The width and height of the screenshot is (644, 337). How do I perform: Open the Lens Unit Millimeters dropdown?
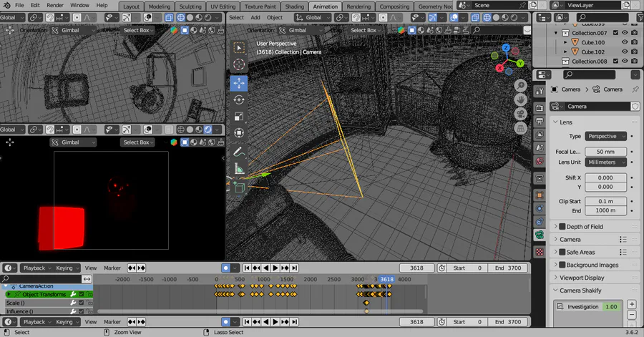[606, 162]
